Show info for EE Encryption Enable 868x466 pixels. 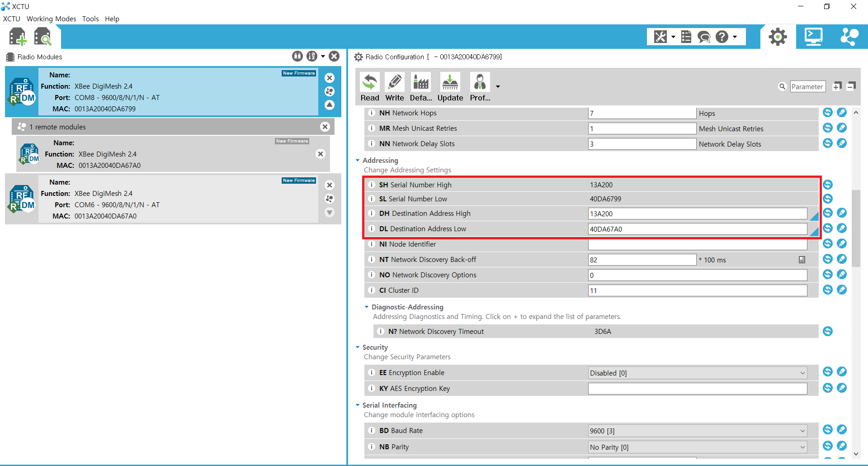pos(372,372)
